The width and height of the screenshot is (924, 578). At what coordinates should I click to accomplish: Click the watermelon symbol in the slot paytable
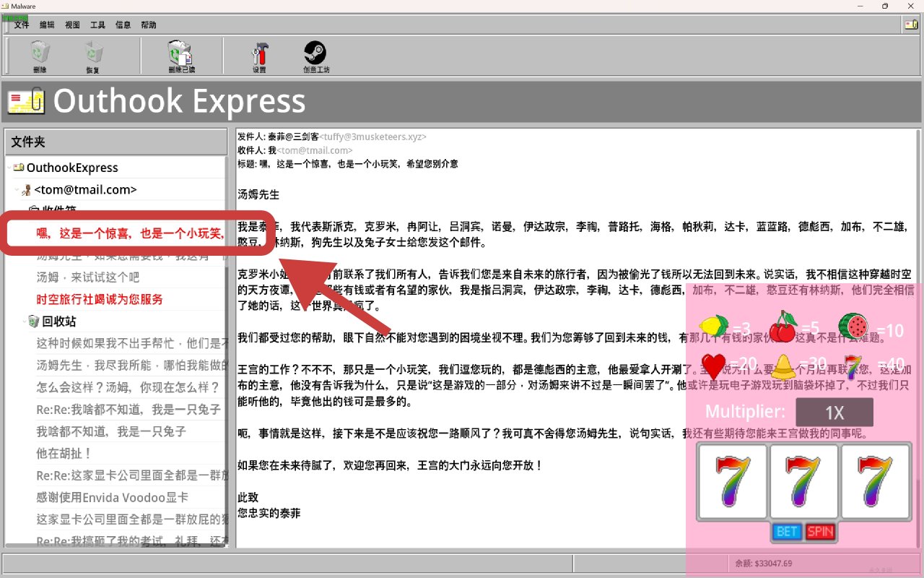coord(854,327)
